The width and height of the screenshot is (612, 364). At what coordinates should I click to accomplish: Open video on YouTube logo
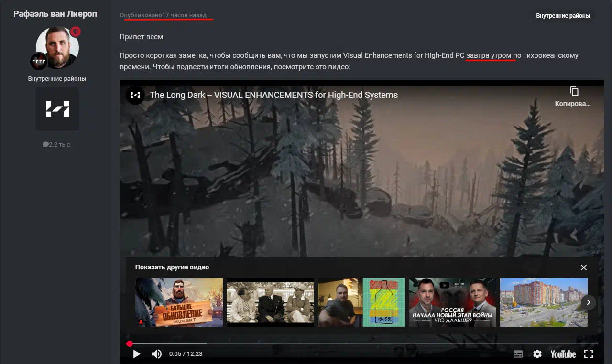coord(563,354)
